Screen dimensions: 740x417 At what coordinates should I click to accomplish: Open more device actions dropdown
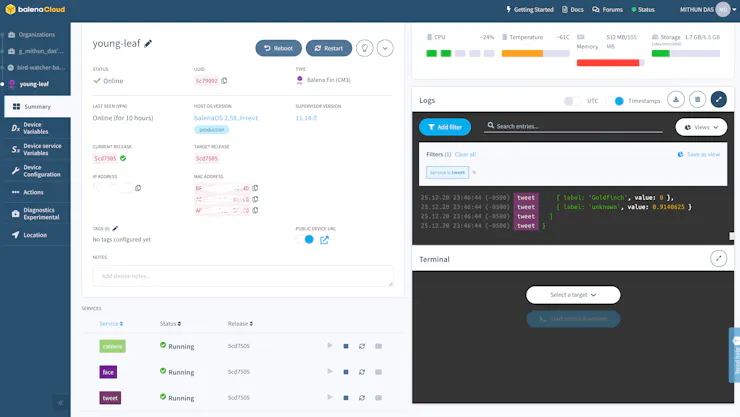point(385,48)
